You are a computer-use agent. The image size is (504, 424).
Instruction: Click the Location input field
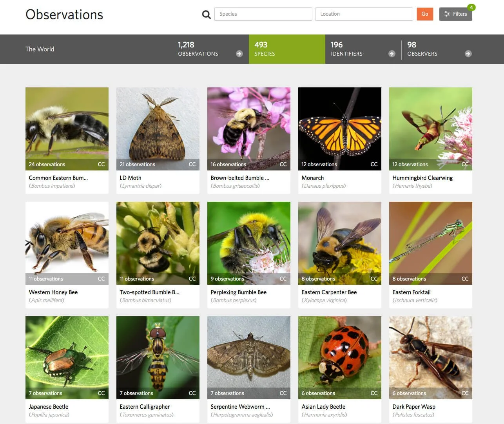coord(363,14)
